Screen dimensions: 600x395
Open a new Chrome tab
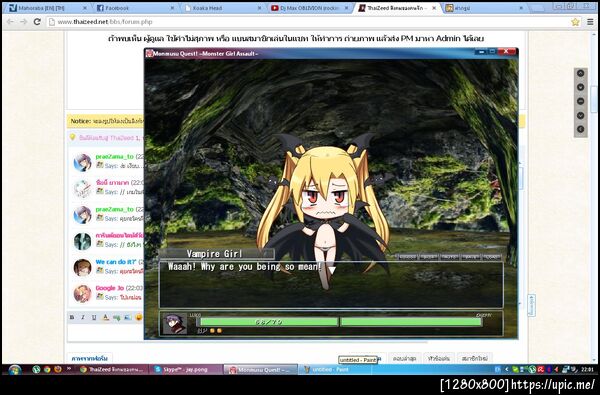537,8
